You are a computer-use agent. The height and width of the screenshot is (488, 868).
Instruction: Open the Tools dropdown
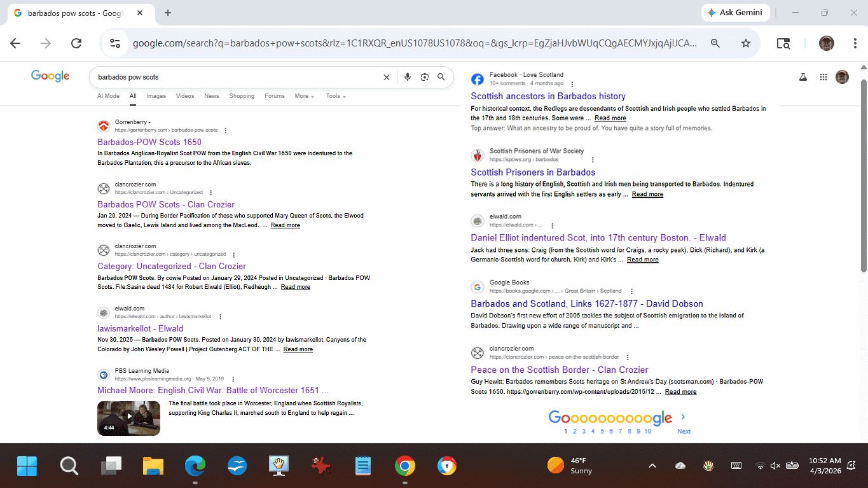pos(336,96)
